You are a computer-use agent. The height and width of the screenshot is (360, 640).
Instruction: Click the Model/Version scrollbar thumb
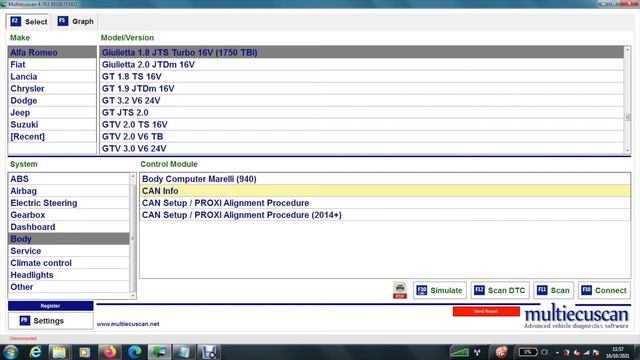627,117
